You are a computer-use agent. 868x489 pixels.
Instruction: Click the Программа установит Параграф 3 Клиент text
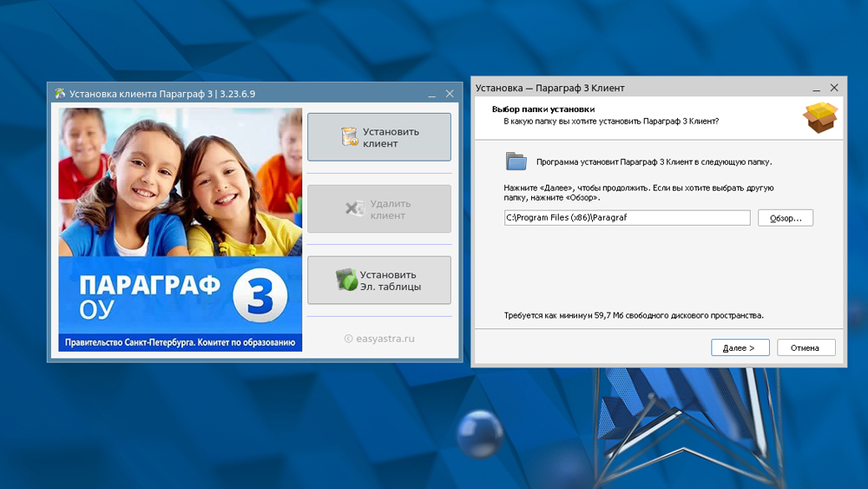point(654,162)
